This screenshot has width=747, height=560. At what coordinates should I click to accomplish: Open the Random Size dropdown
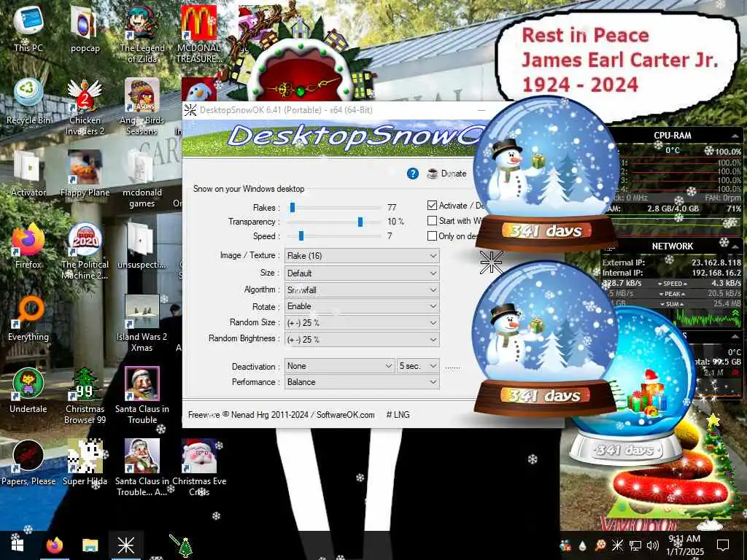click(362, 323)
